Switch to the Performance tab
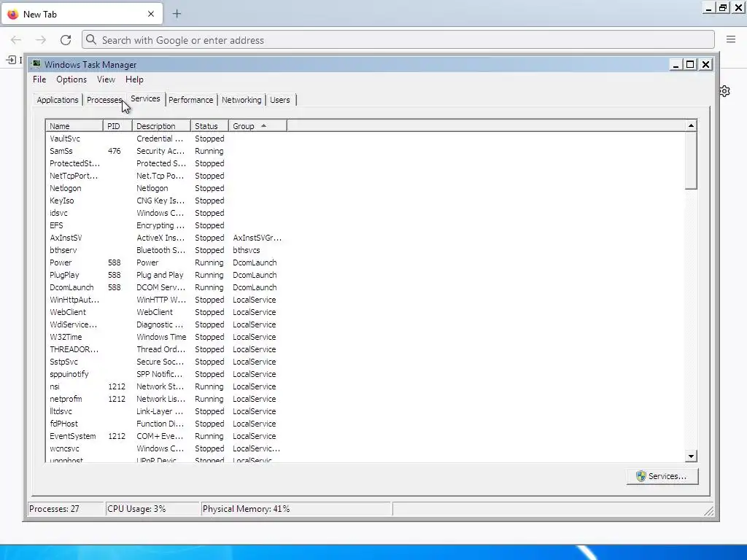 190,100
